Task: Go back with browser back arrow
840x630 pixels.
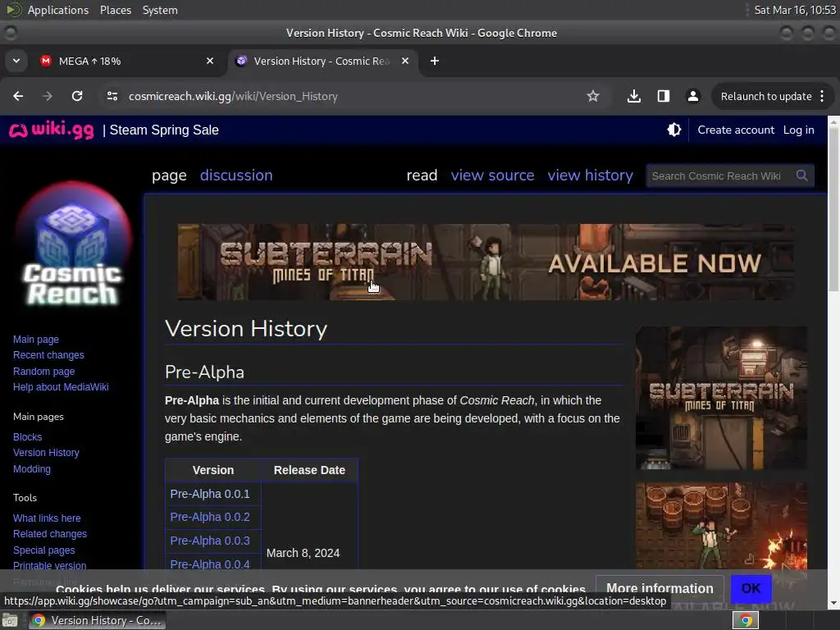Action: point(18,96)
